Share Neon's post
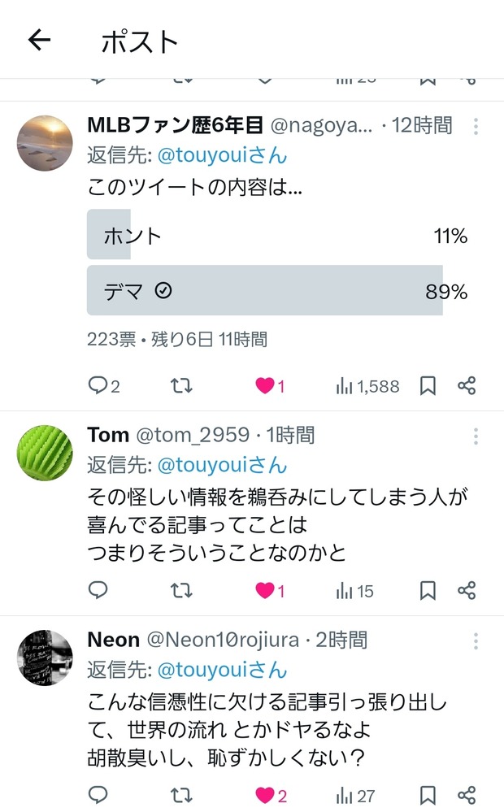Screen dimensions: 504x812 [467, 795]
